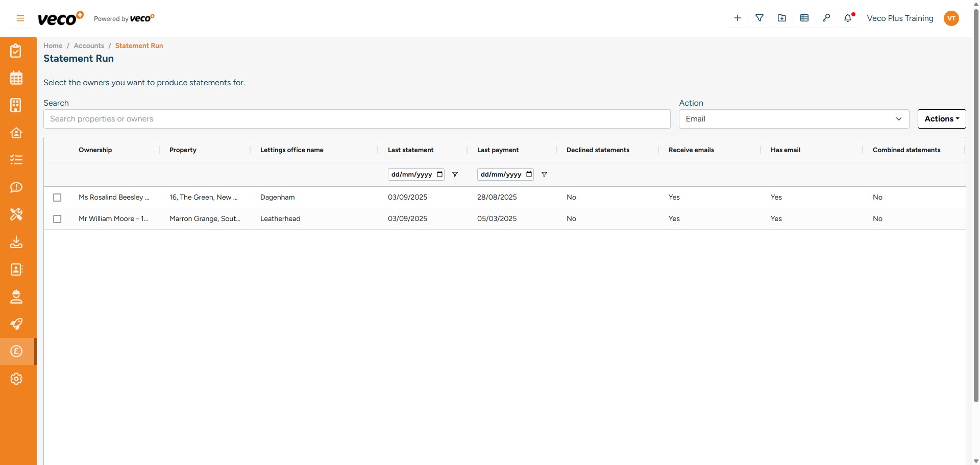The width and height of the screenshot is (980, 465).
Task: Click the Search properties or owners field
Action: click(x=357, y=118)
